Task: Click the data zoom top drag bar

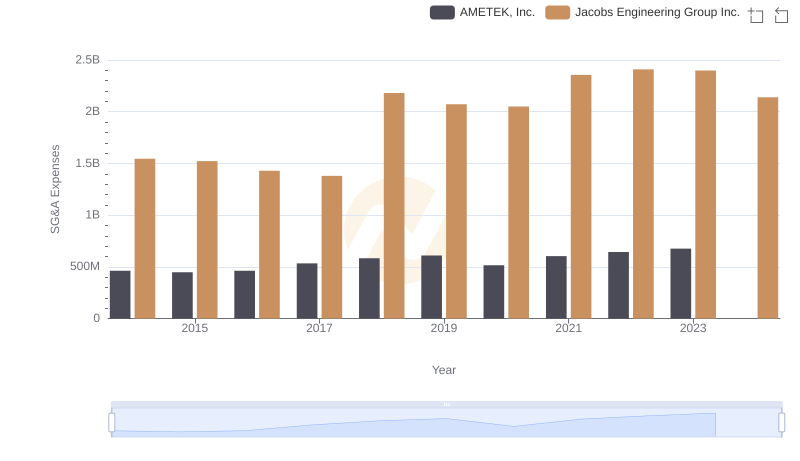Action: (446, 404)
